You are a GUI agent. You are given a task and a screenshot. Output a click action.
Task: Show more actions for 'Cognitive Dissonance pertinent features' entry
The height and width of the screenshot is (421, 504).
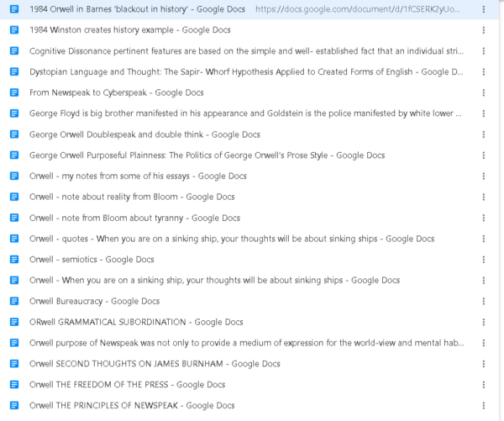point(485,51)
